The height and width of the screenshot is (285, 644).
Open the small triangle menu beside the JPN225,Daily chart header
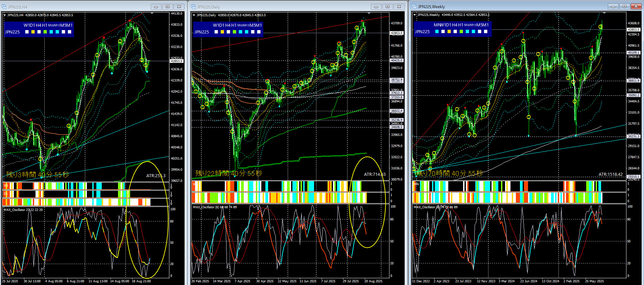point(194,15)
